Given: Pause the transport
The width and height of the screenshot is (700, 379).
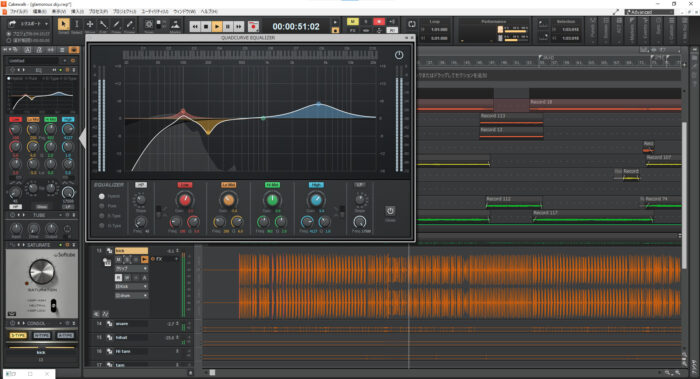Looking at the screenshot, I should [228, 27].
